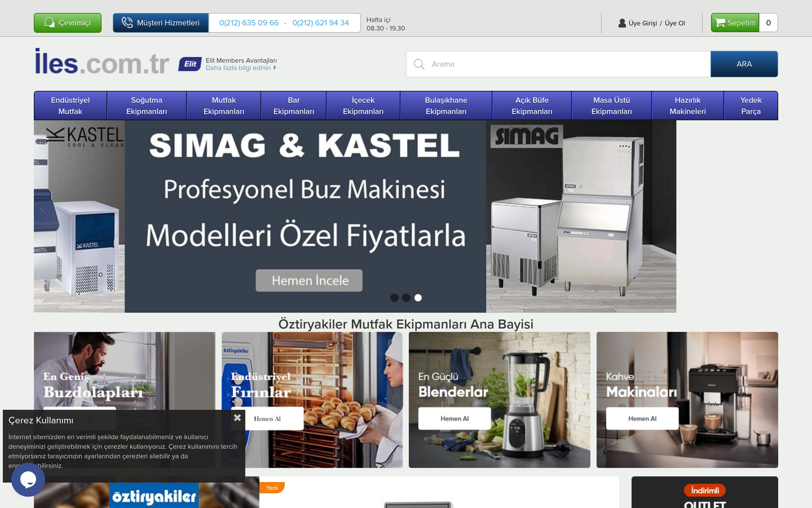
Task: Open the Endüstriyel Mutfak menu
Action: (70, 106)
